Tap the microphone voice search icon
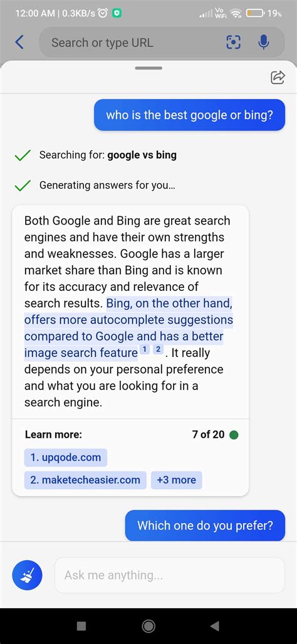Viewport: 297px width, 644px height. pyautogui.click(x=264, y=42)
